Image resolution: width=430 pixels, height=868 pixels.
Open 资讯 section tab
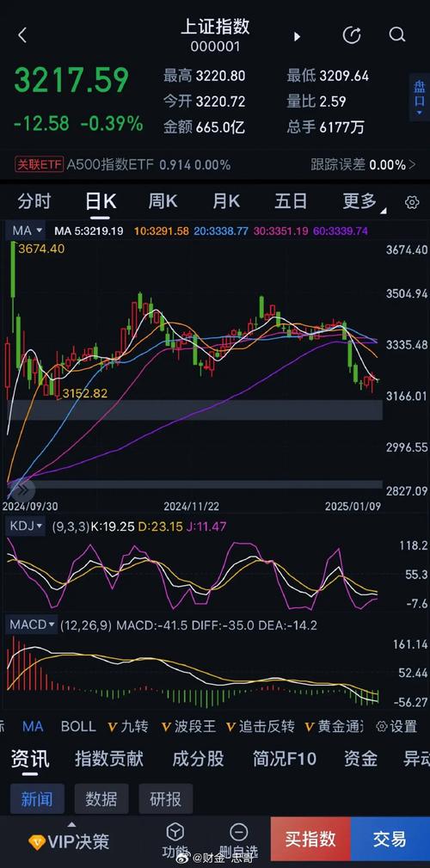[30, 759]
